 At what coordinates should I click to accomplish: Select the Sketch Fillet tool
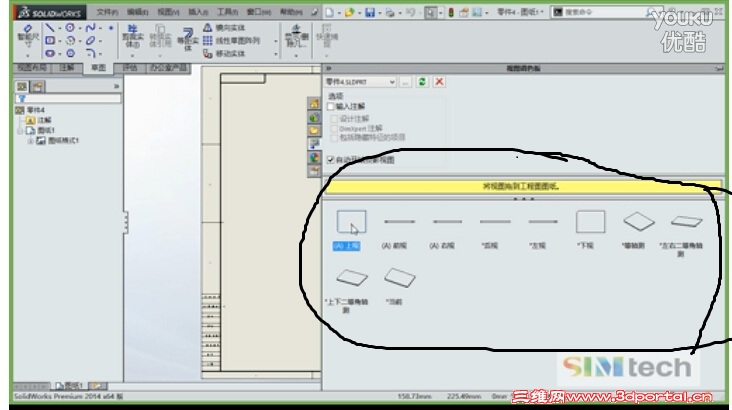91,53
